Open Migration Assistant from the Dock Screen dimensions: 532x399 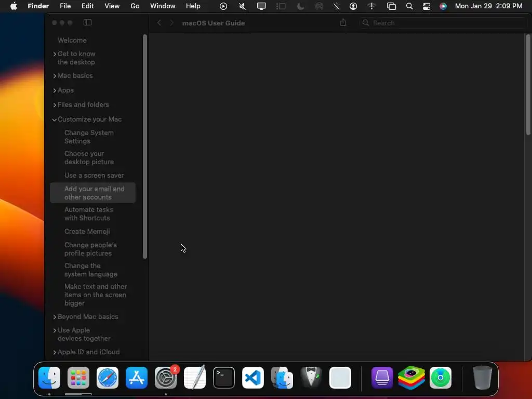click(x=282, y=378)
